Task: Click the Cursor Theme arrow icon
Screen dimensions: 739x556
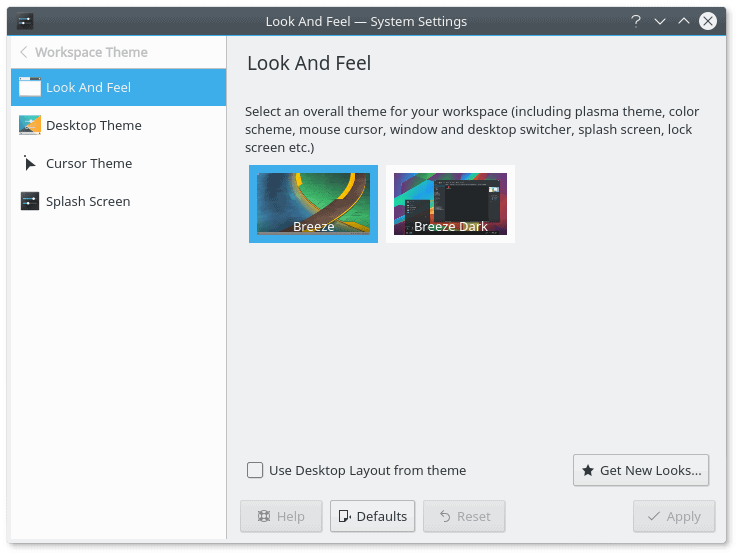Action: pos(29,163)
